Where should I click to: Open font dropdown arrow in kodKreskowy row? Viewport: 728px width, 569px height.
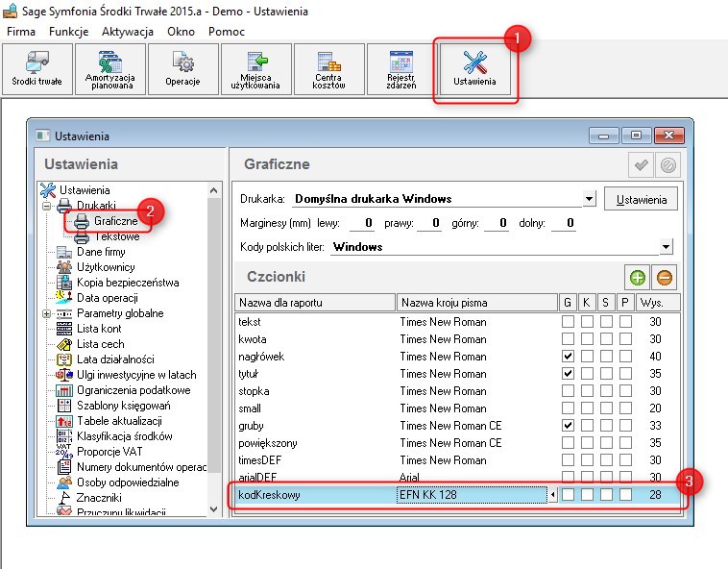(552, 495)
